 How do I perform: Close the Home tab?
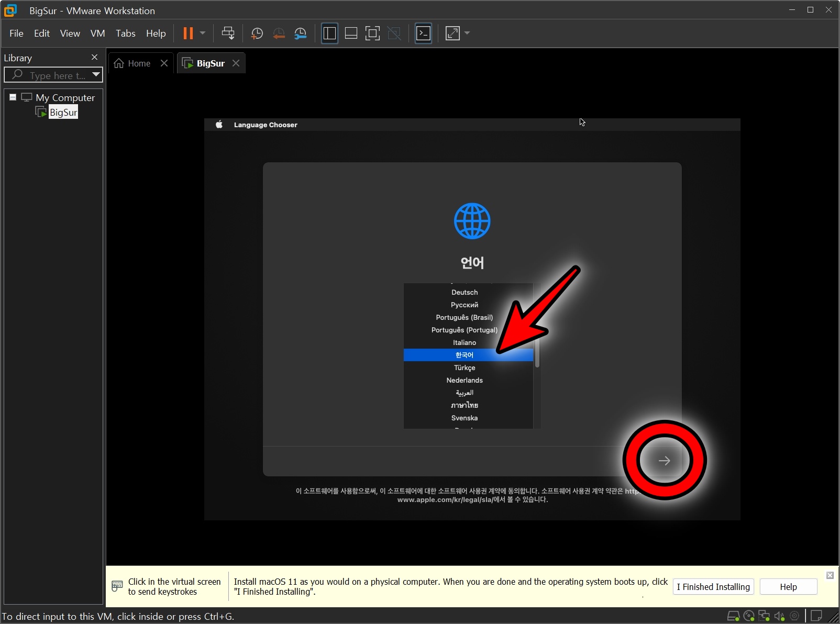[x=164, y=63]
